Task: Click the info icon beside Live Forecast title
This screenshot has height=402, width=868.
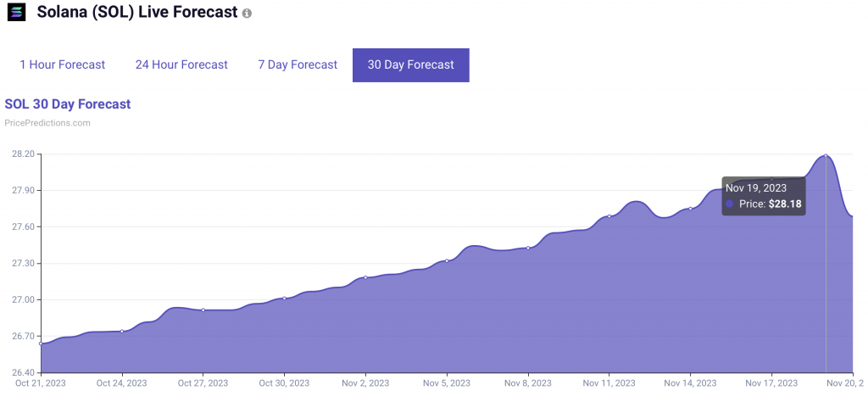Action: click(247, 15)
